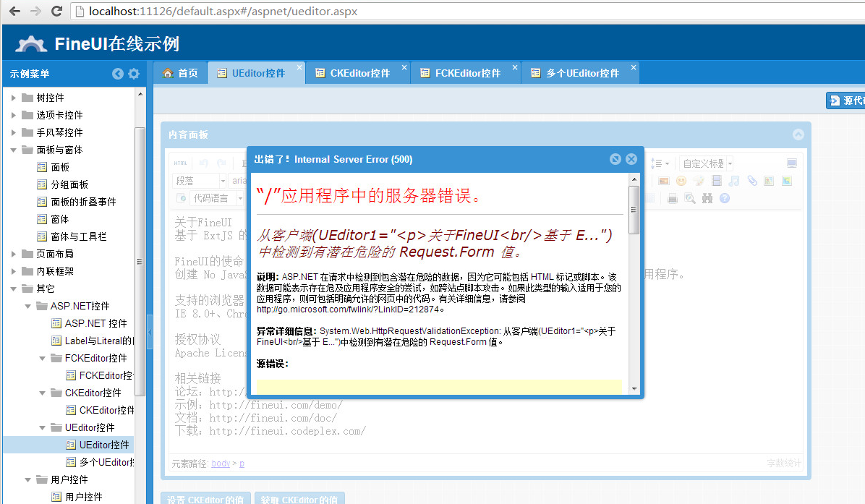Switch to the 多个UEditor控件 tab
Image resolution: width=865 pixels, height=504 pixels.
[x=580, y=73]
